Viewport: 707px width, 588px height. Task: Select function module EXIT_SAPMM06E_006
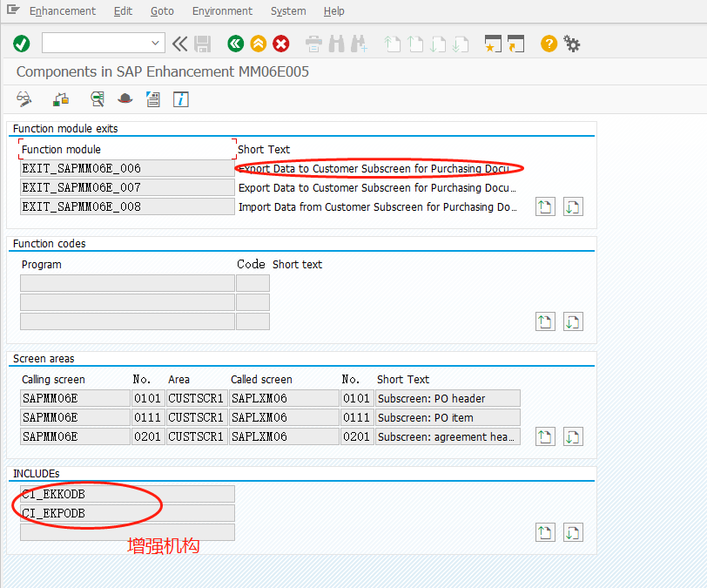tap(127, 168)
